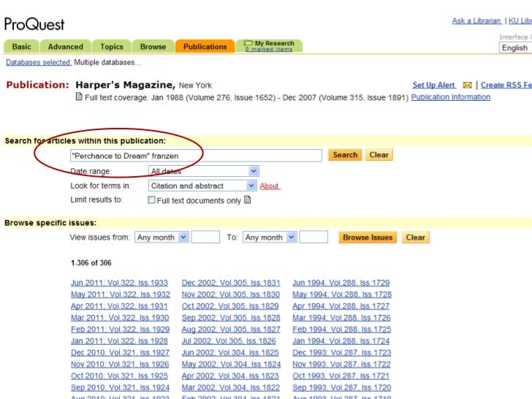Open Apr 2002 Vol.304 Iss.1823 issue
Image resolution: width=532 pixels, height=399 pixels.
coord(230,376)
